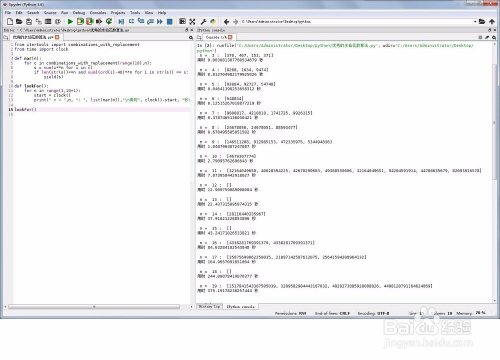Viewport: 500px width, 360px height.
Task: Click the Fullscreen mode crossed-arrows icon
Action: [192, 22]
